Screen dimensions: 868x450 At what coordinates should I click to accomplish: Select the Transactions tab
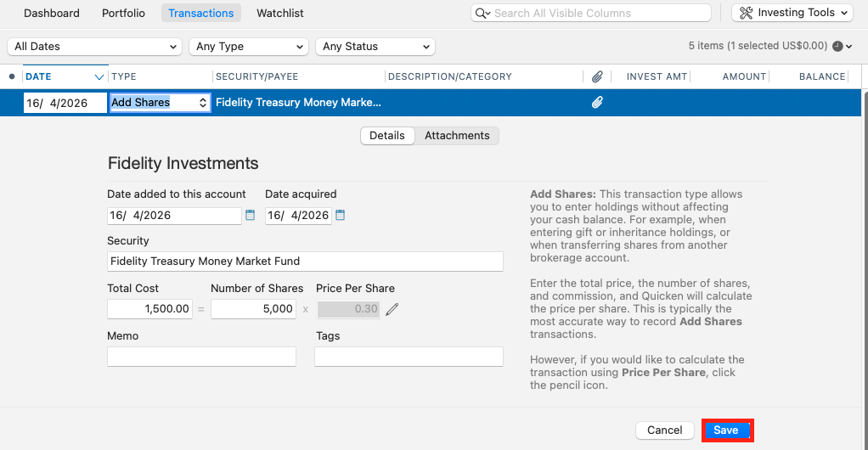(201, 13)
